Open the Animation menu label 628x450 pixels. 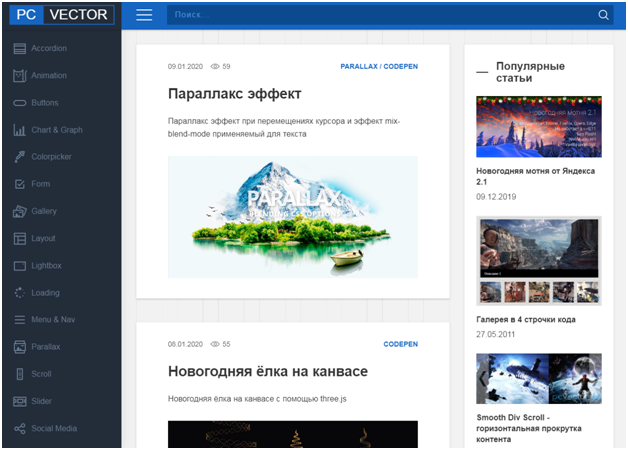(x=49, y=76)
